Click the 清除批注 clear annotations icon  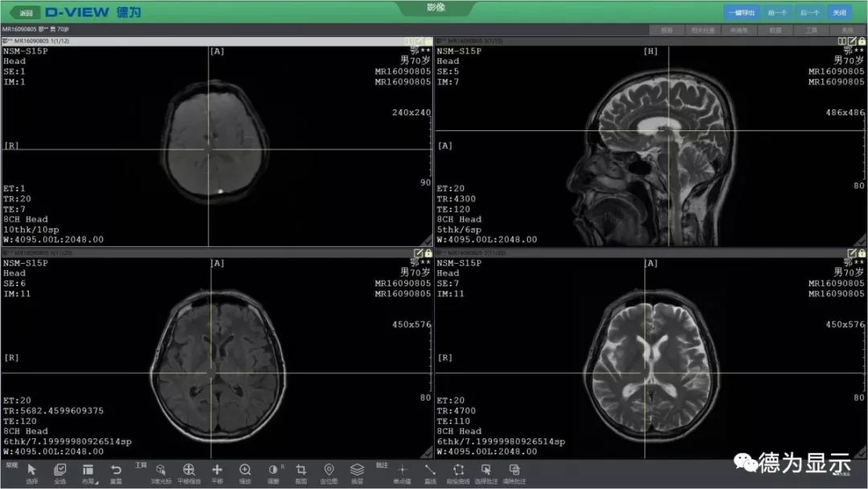514,471
